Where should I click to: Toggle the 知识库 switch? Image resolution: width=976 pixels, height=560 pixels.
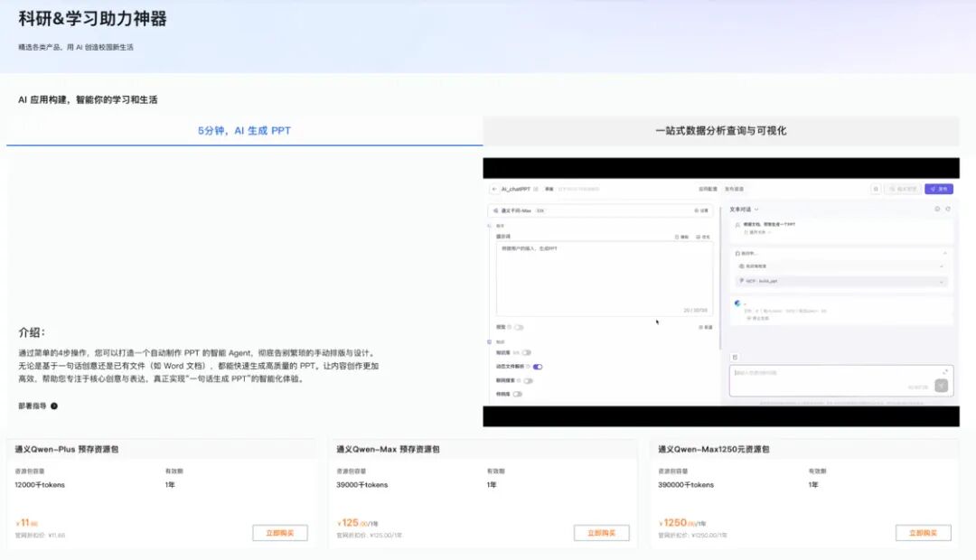click(x=527, y=353)
